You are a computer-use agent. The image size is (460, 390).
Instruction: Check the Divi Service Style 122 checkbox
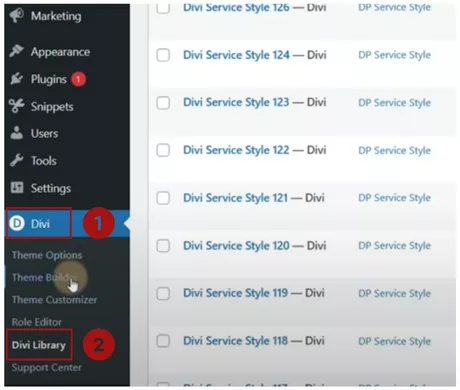coord(163,150)
